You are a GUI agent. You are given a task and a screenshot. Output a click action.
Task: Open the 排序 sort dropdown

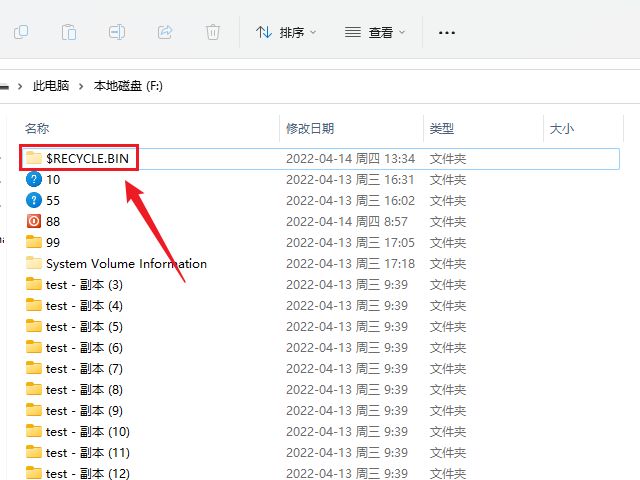point(286,32)
